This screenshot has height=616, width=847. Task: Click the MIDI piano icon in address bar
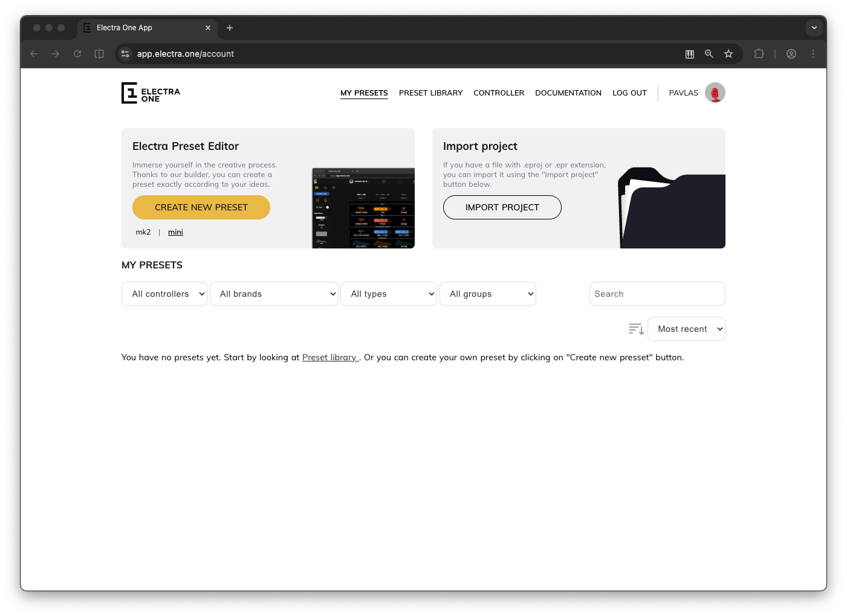click(x=690, y=54)
